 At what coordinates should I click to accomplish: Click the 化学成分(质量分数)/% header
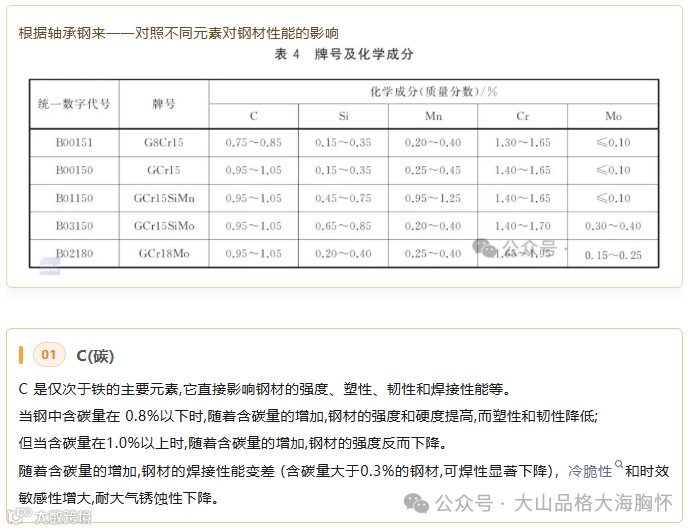coord(433,92)
